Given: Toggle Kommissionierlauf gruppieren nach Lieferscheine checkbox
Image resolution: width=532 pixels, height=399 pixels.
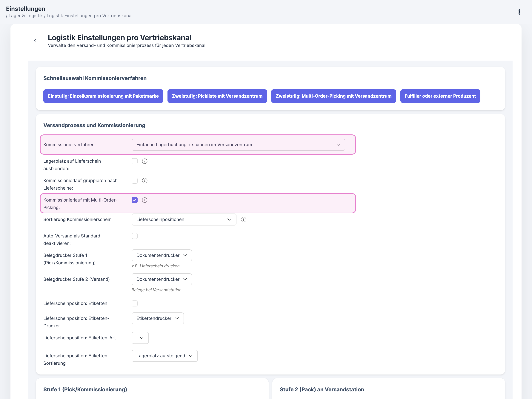Looking at the screenshot, I should click(134, 181).
